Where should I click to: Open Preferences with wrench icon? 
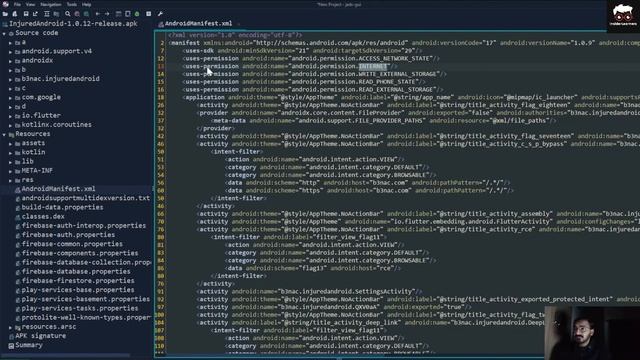coord(160,14)
